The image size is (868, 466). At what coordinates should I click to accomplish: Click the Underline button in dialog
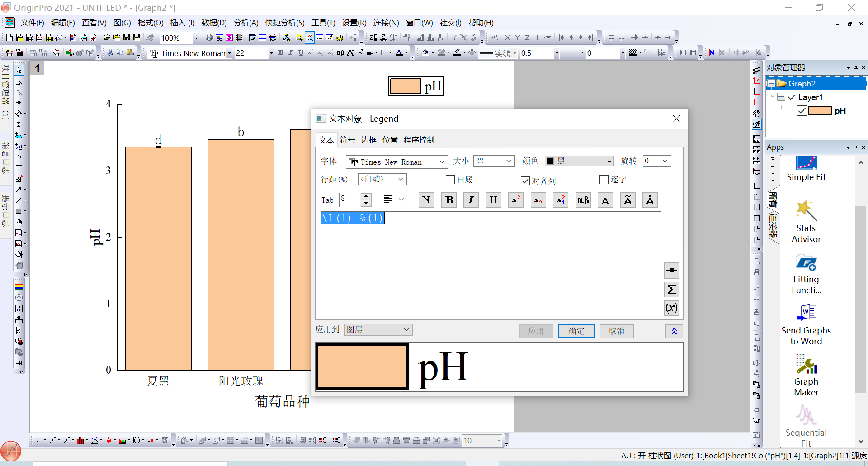pyautogui.click(x=493, y=200)
